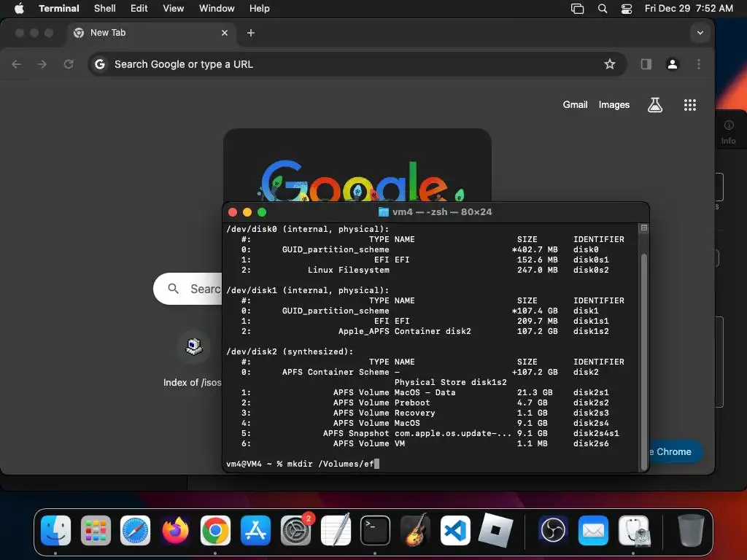
Task: Open App Store from the Dock
Action: pyautogui.click(x=255, y=531)
